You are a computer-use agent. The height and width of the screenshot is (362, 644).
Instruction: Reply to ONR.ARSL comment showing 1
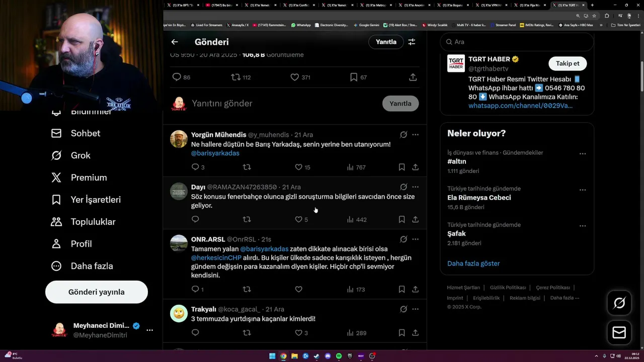click(x=195, y=289)
